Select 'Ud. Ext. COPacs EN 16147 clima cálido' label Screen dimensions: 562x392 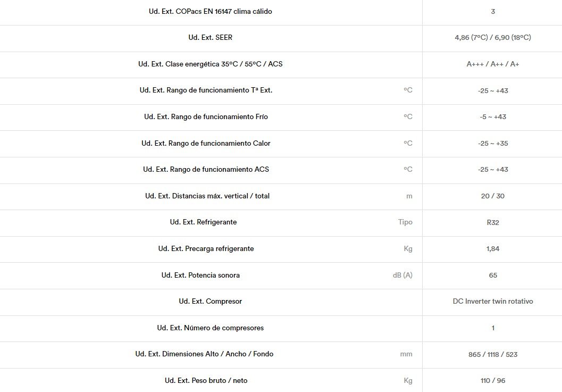tap(211, 12)
